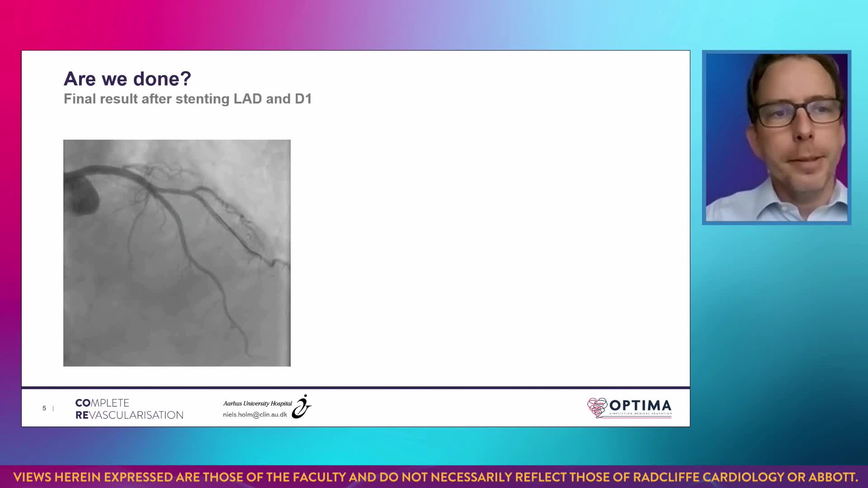Image resolution: width=868 pixels, height=488 pixels.
Task: Click the 'Simplifying Medical Education' tagline
Action: tap(640, 413)
